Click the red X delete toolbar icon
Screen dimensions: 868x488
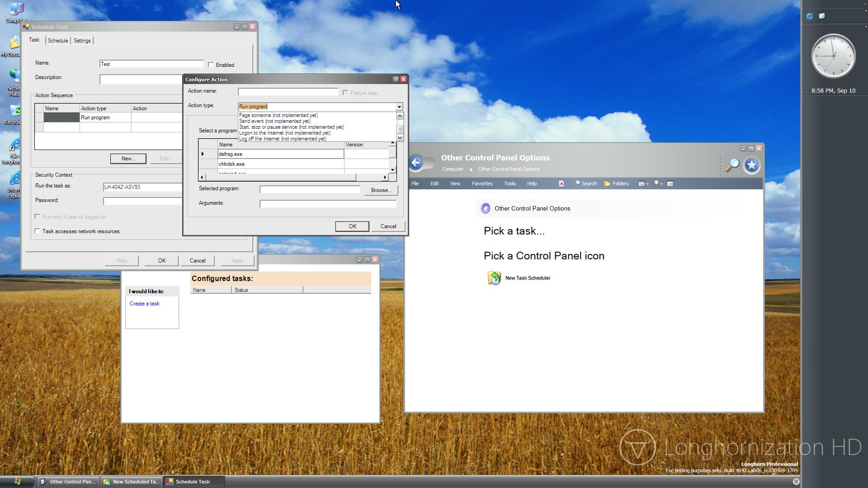click(x=561, y=183)
